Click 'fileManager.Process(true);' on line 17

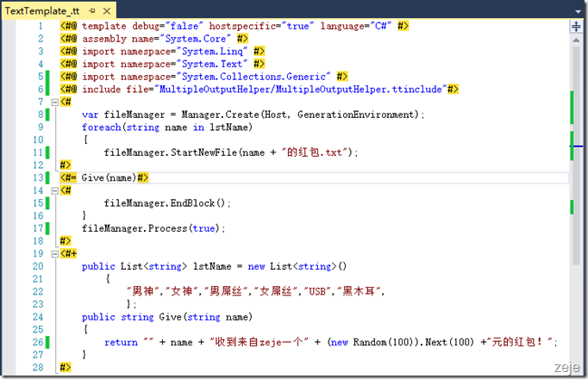153,228
